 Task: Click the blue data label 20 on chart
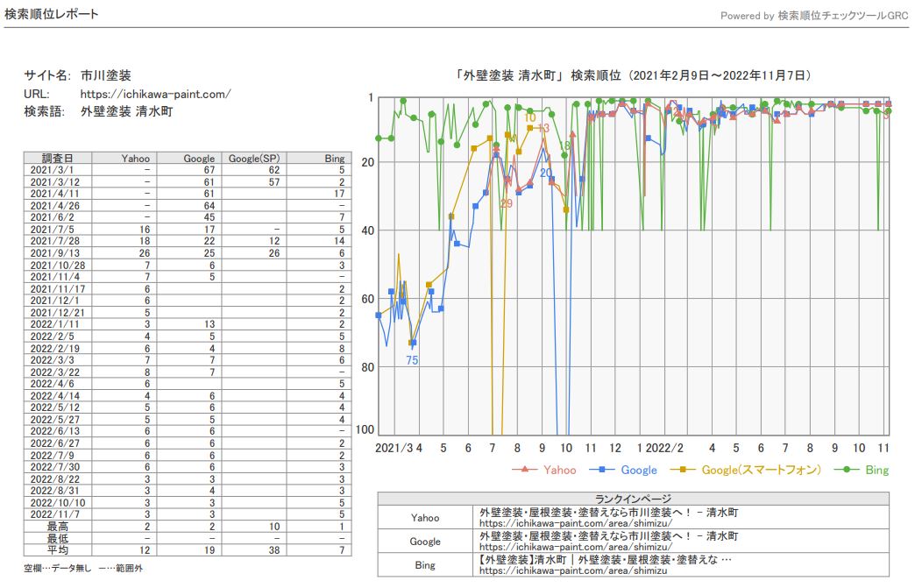click(545, 173)
